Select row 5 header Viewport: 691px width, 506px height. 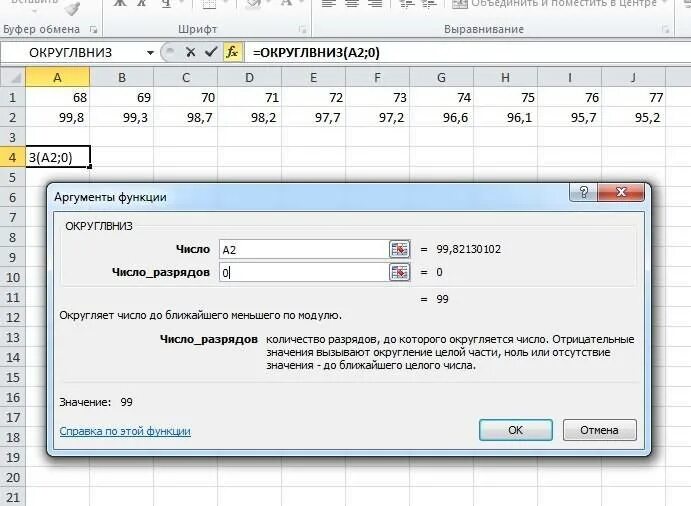point(13,178)
